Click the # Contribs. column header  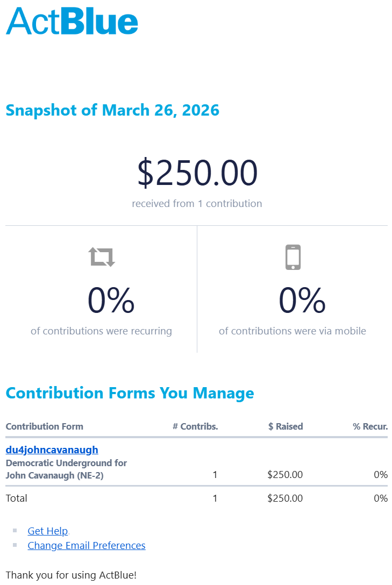pos(195,426)
